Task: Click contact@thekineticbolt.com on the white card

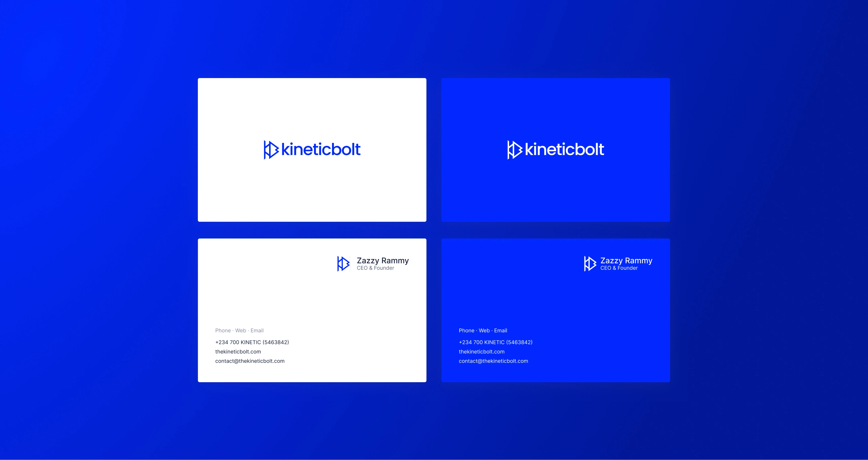Action: pos(250,361)
